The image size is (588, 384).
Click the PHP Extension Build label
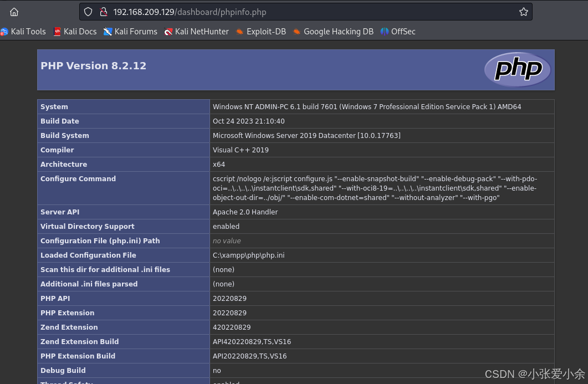78,356
